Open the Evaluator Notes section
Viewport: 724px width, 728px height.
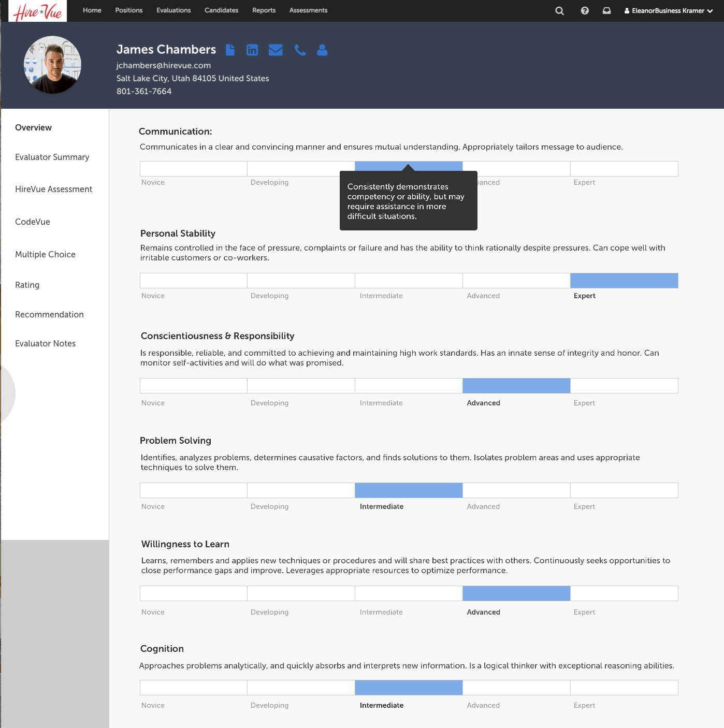coord(45,343)
